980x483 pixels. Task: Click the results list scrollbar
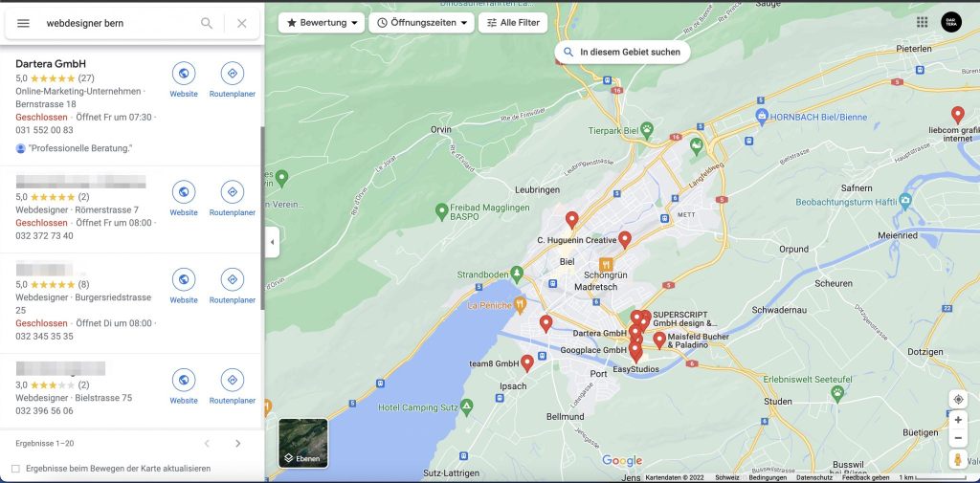tap(262, 217)
